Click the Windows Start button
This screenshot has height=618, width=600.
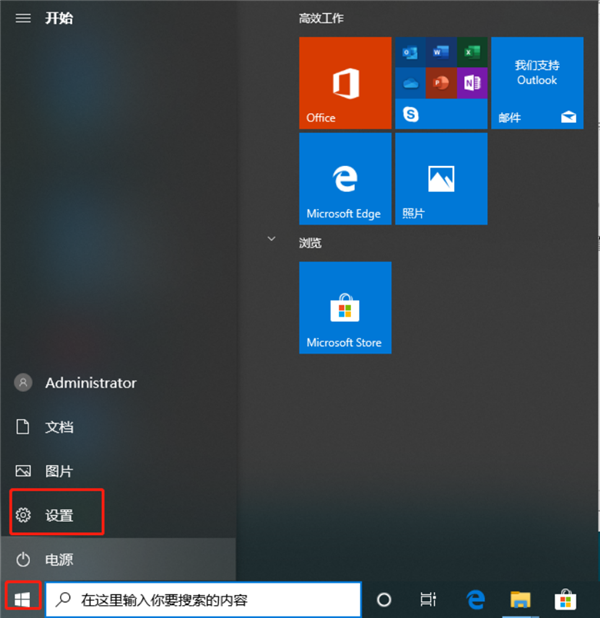click(x=23, y=599)
